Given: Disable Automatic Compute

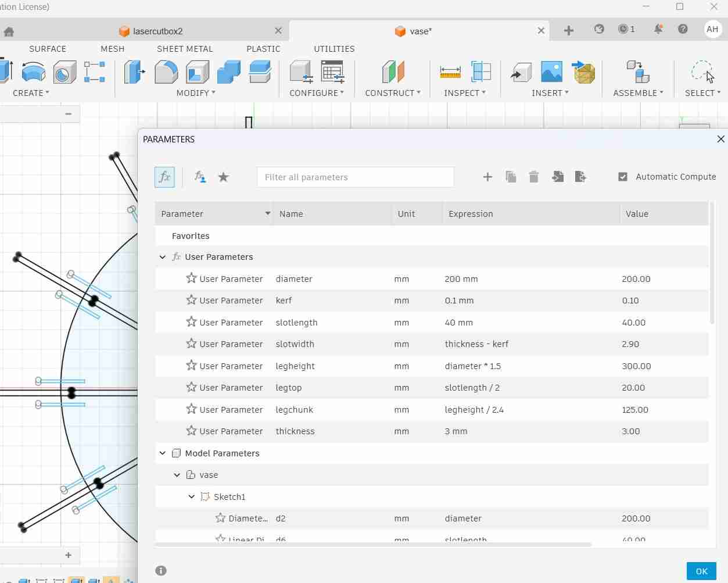Looking at the screenshot, I should point(623,177).
